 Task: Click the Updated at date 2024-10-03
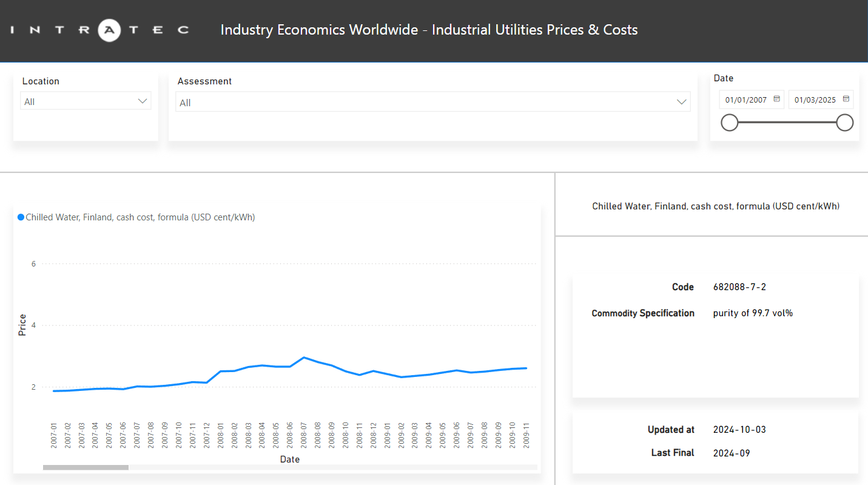coord(739,430)
